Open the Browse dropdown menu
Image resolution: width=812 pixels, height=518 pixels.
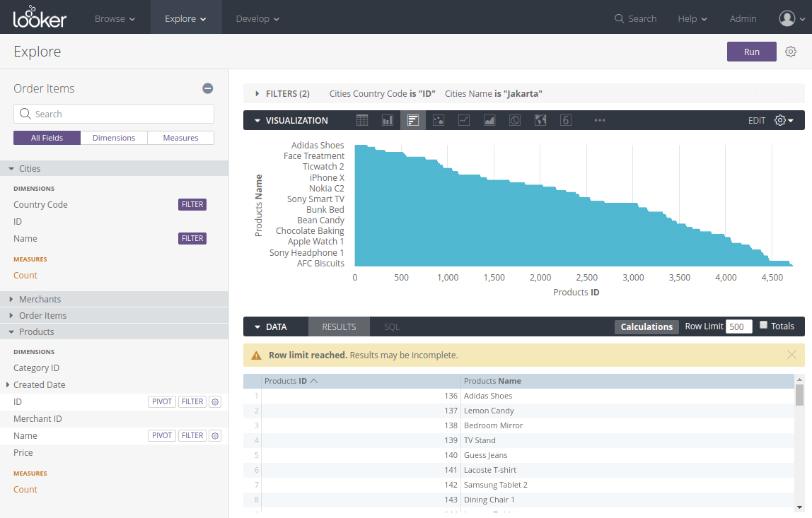[x=115, y=18]
